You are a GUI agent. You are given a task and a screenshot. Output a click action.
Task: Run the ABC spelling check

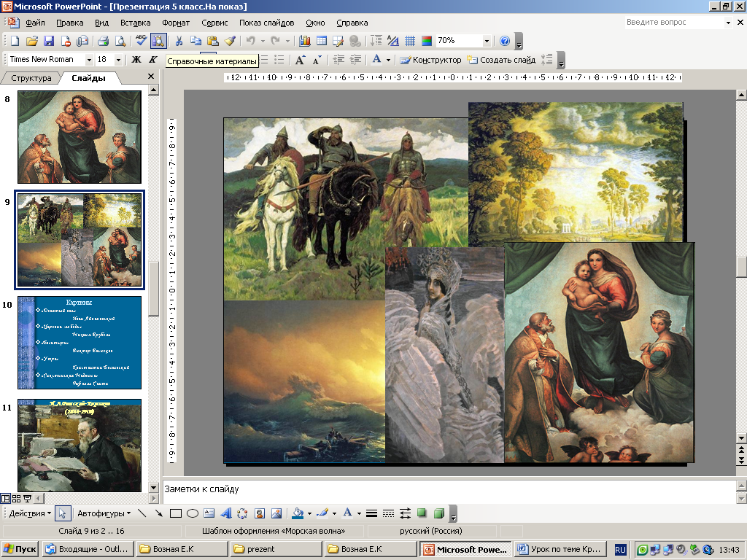pyautogui.click(x=141, y=41)
